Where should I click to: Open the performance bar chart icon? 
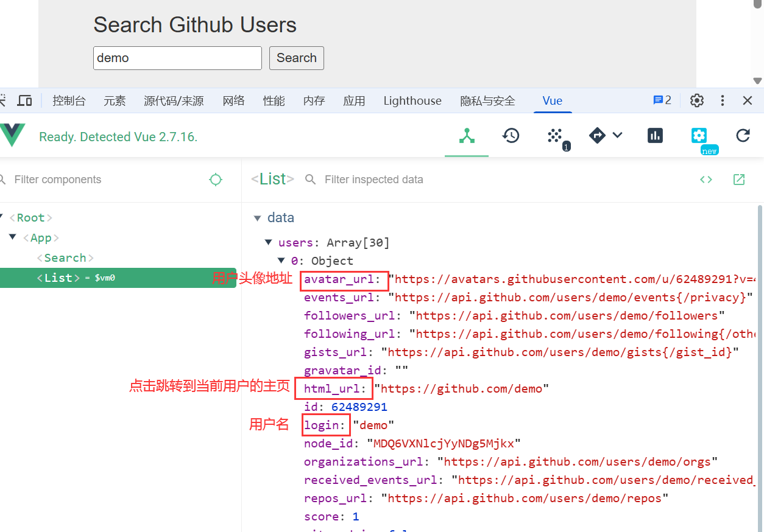(x=655, y=135)
